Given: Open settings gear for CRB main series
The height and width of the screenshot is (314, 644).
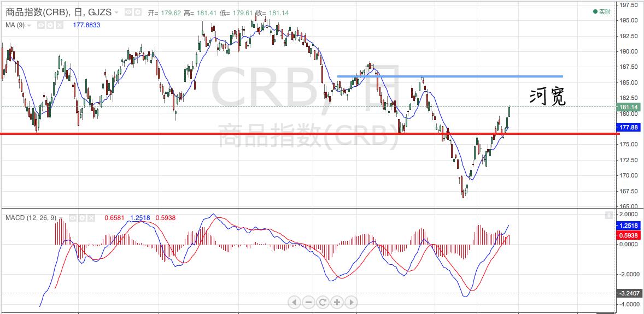Looking at the screenshot, I should [138, 13].
